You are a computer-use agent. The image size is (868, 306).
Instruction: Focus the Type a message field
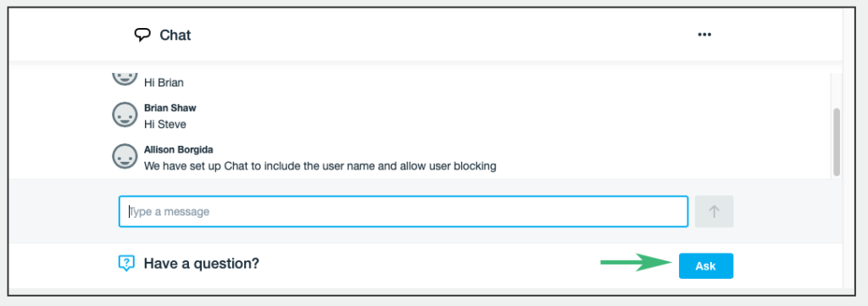pyautogui.click(x=403, y=211)
